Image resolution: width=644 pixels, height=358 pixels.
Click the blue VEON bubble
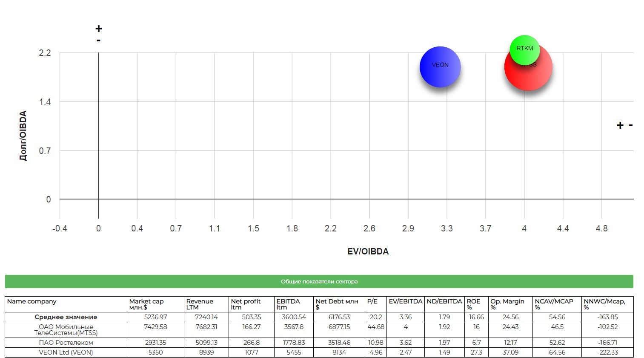click(440, 67)
